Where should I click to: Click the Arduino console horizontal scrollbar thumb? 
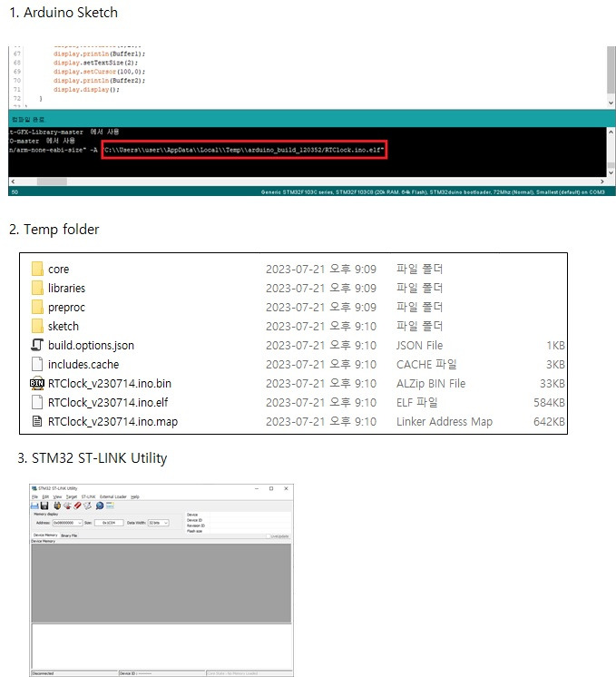pos(52,182)
